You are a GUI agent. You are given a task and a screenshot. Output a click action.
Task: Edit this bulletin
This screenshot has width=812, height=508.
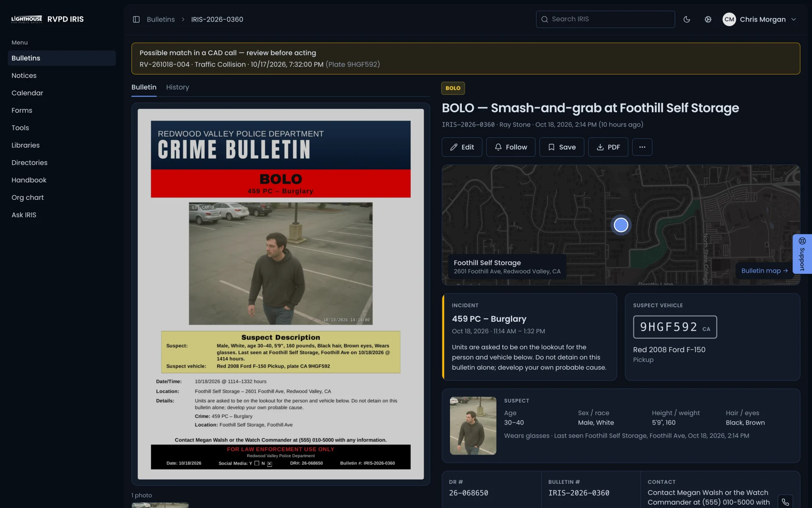tap(462, 147)
